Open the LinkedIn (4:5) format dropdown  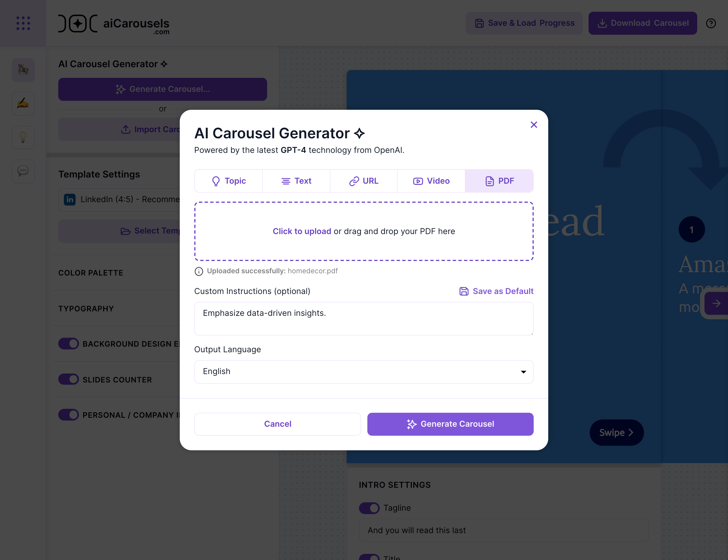pos(120,199)
